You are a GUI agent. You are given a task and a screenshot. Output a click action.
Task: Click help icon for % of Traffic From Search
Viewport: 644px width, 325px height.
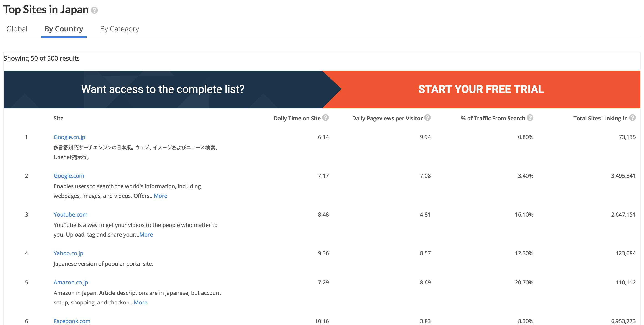pyautogui.click(x=530, y=118)
